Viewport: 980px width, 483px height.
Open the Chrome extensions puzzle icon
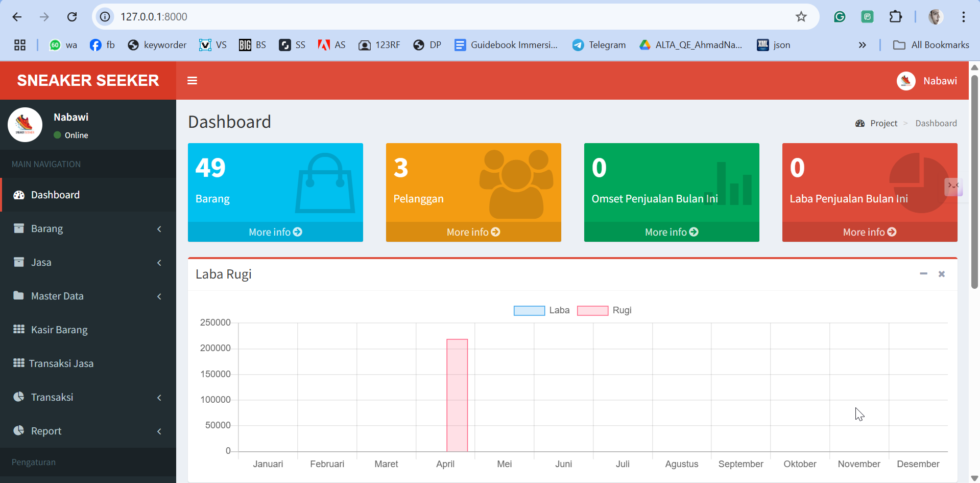point(895,17)
